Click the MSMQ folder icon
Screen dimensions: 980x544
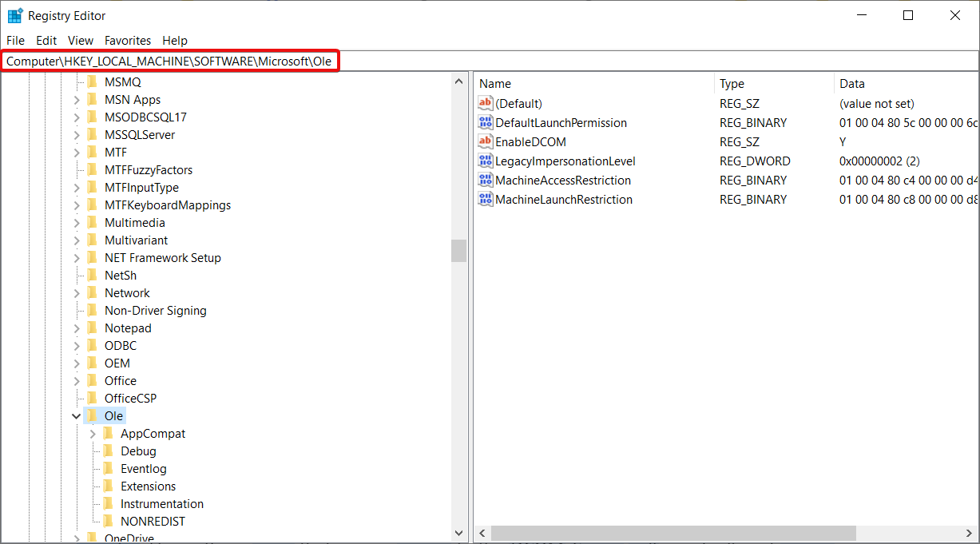[92, 81]
